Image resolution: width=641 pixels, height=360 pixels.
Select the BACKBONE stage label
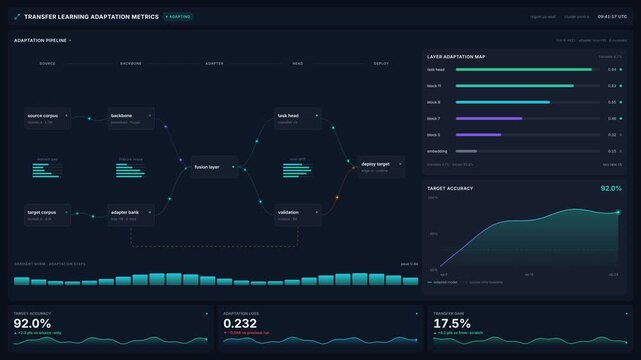pyautogui.click(x=131, y=63)
